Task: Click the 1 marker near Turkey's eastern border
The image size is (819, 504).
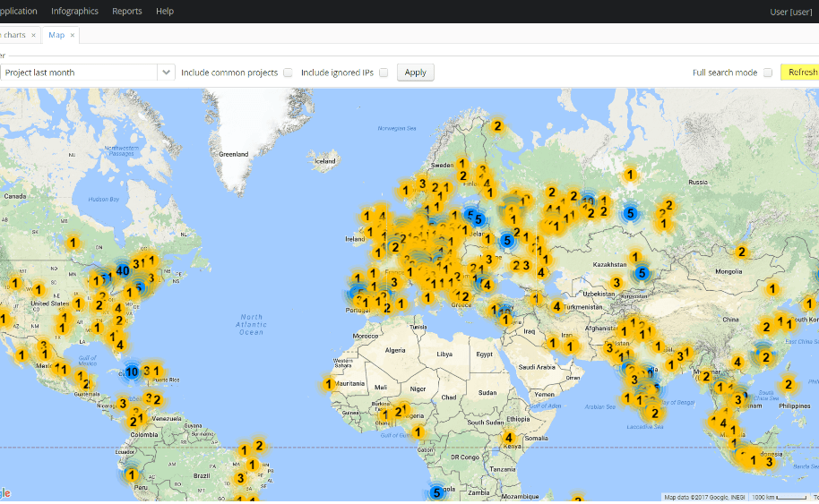Action: [535, 299]
